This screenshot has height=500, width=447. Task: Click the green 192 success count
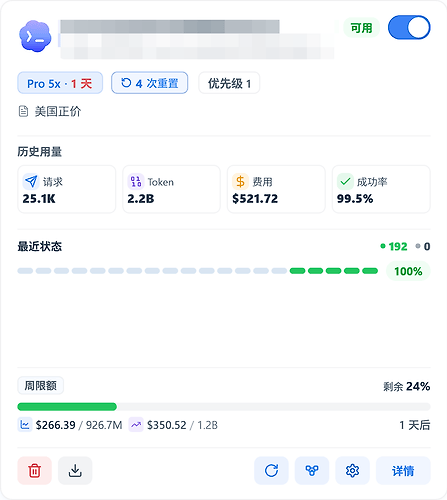[394, 246]
